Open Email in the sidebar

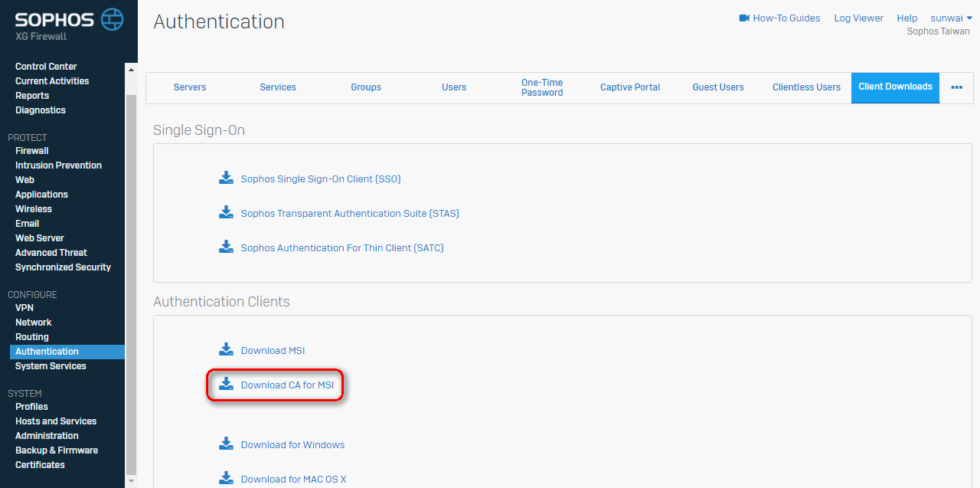27,224
